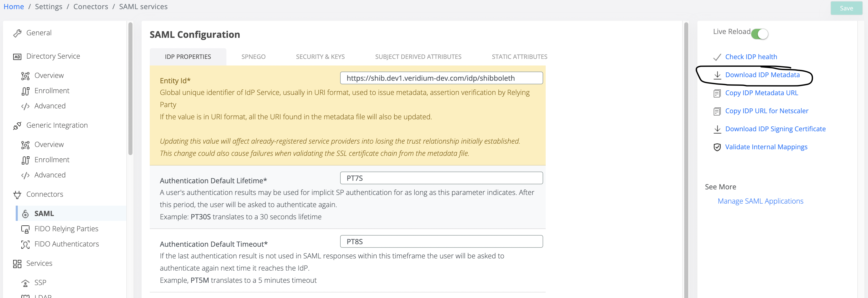Click the Validate Internal Mappings shield icon
868x298 pixels.
point(717,147)
